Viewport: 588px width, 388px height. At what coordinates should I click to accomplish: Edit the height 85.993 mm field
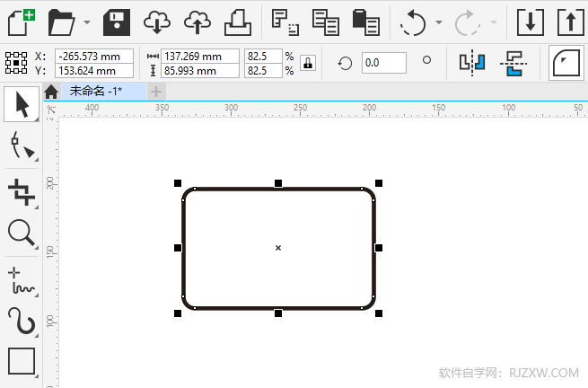click(200, 71)
